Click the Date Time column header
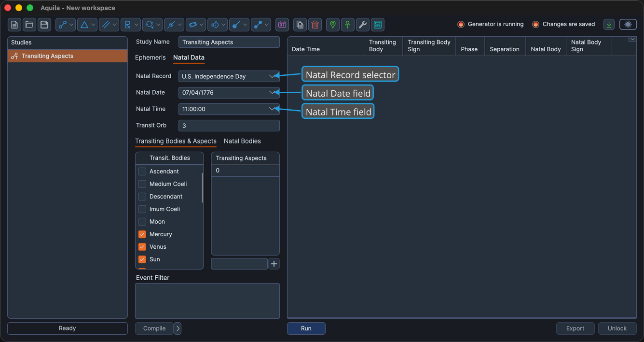 (x=326, y=46)
